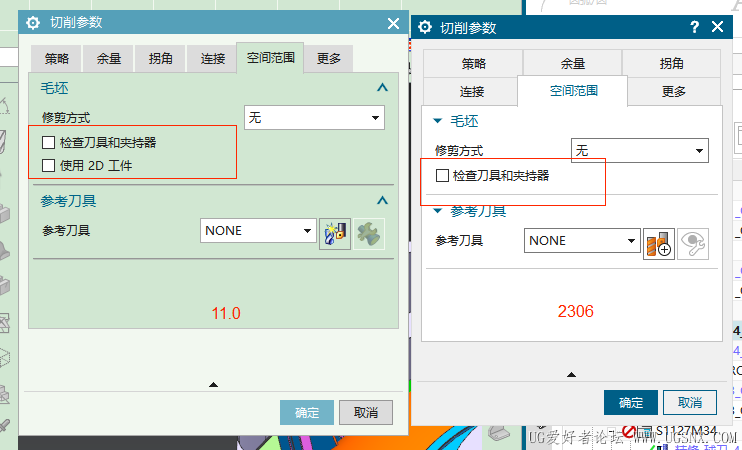The width and height of the screenshot is (742, 450).
Task: Collapse the 参考刀具 section in the 11.0 dialog
Action: click(382, 201)
